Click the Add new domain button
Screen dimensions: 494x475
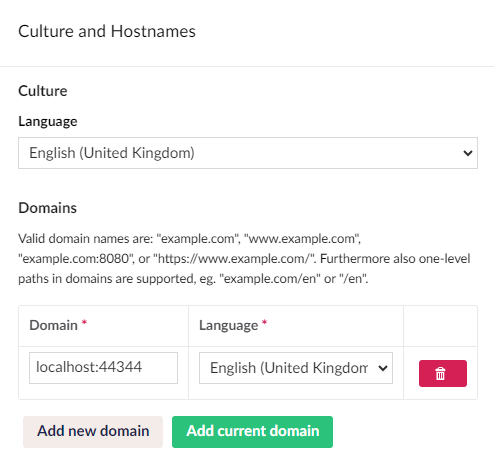click(x=93, y=432)
